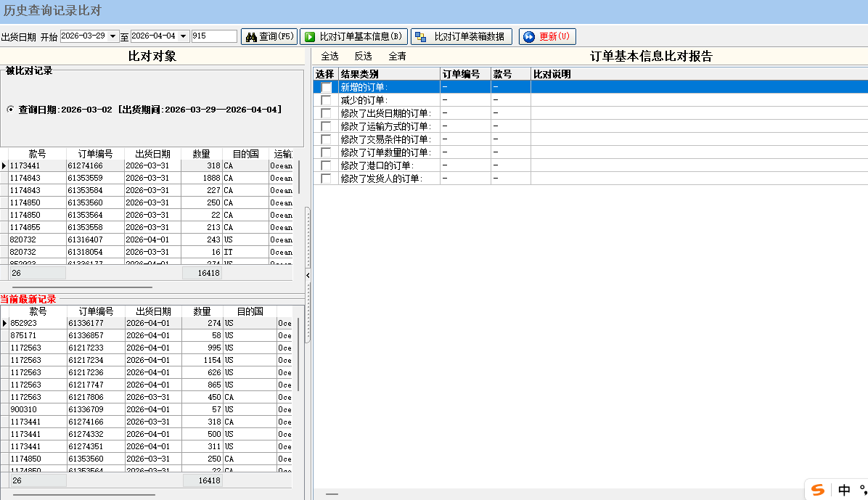
Task: Select order 61217233 in lower table
Action: 86,348
